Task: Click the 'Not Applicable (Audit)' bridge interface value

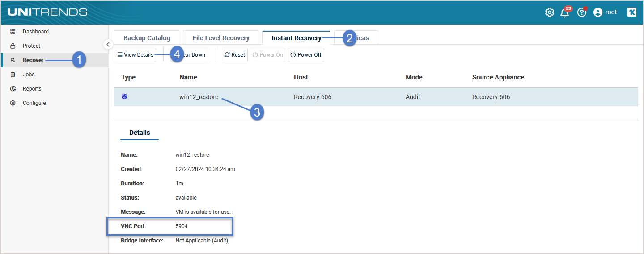Action: click(202, 241)
